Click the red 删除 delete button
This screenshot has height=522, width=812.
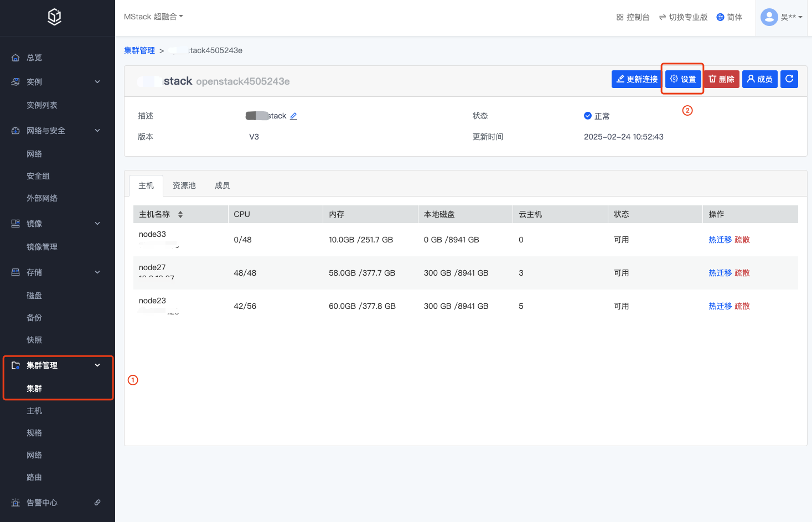coord(721,79)
